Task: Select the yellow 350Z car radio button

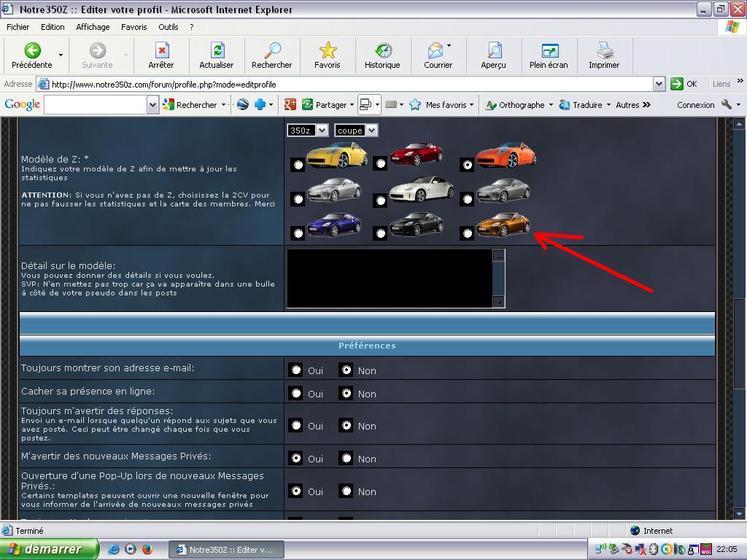Action: (x=298, y=165)
